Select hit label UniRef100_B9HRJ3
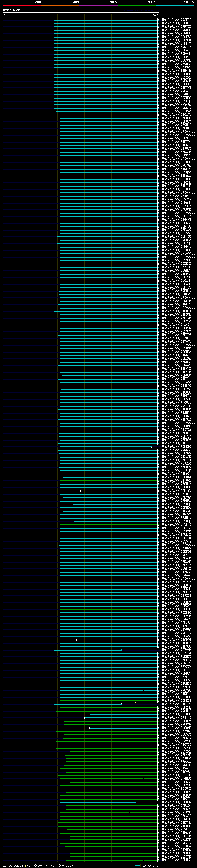197x868 pixels. [x=177, y=57]
